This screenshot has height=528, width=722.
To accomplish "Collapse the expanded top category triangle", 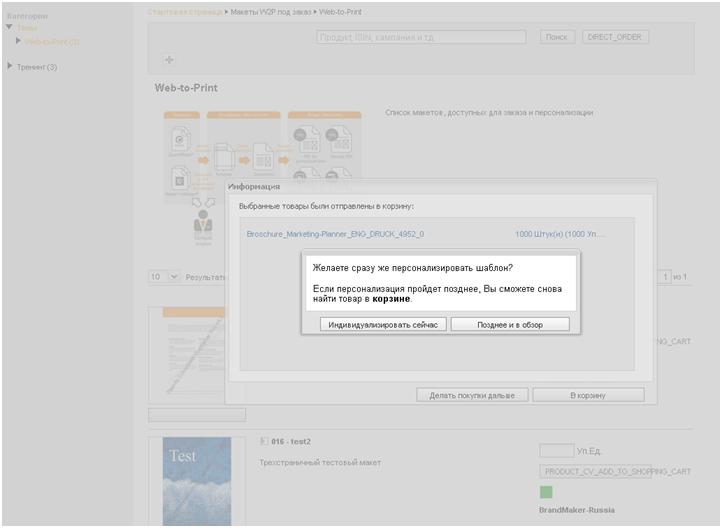I will click(x=9, y=27).
